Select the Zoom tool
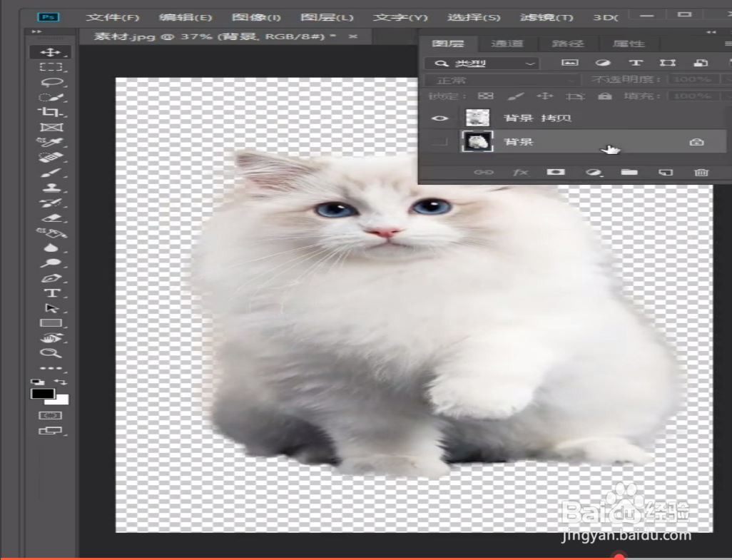Image resolution: width=732 pixels, height=560 pixels. pyautogui.click(x=51, y=353)
